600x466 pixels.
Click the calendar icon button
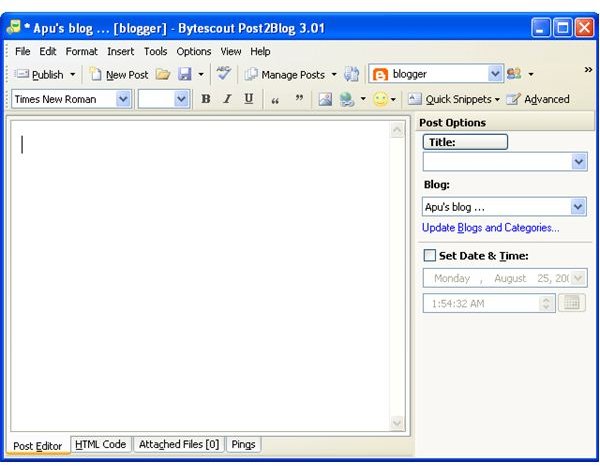point(572,303)
